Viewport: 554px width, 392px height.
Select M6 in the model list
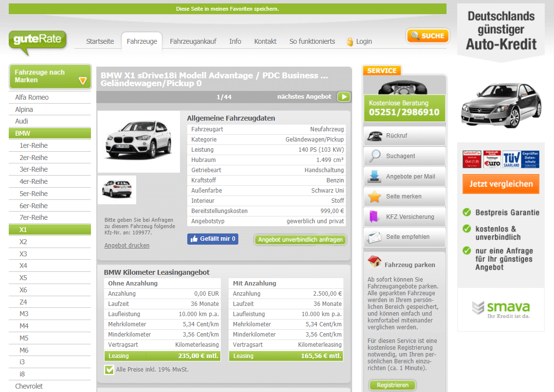click(x=50, y=350)
